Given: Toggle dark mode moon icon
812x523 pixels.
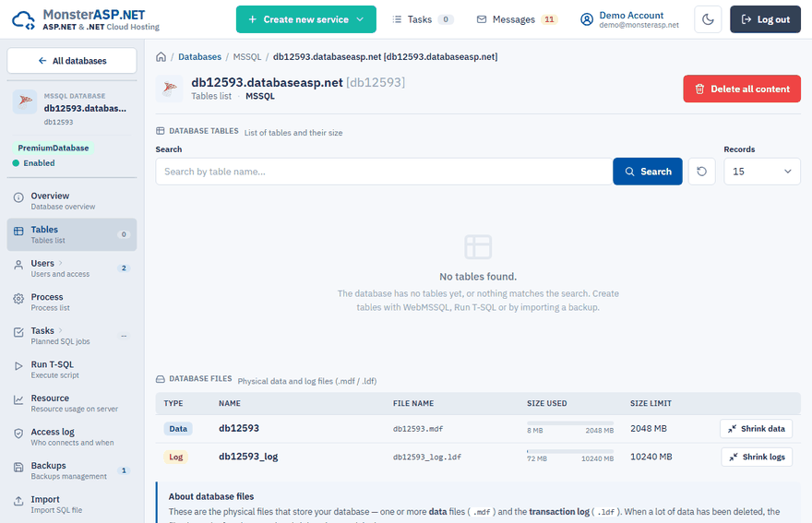Looking at the screenshot, I should [x=708, y=19].
